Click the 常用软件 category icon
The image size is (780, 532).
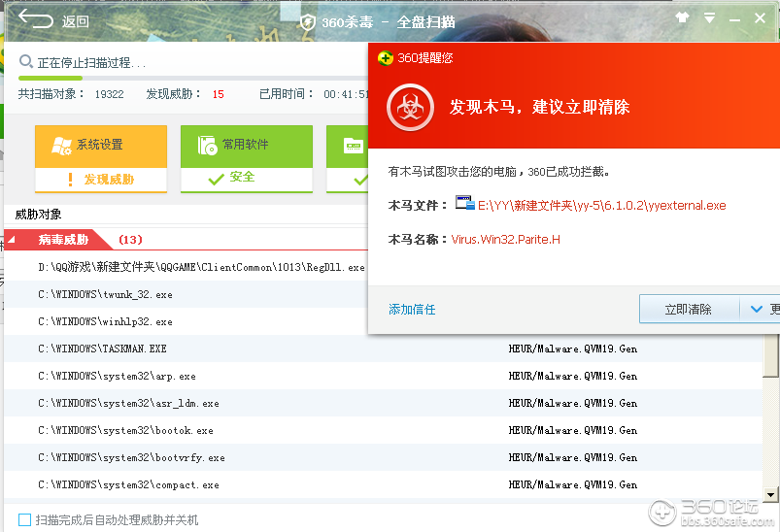coord(207,145)
